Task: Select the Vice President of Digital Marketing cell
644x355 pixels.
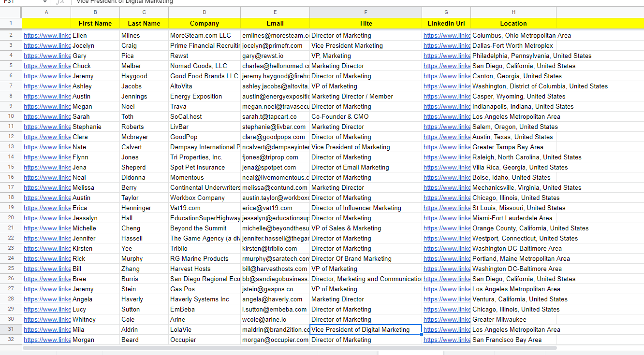Action: pyautogui.click(x=366, y=329)
